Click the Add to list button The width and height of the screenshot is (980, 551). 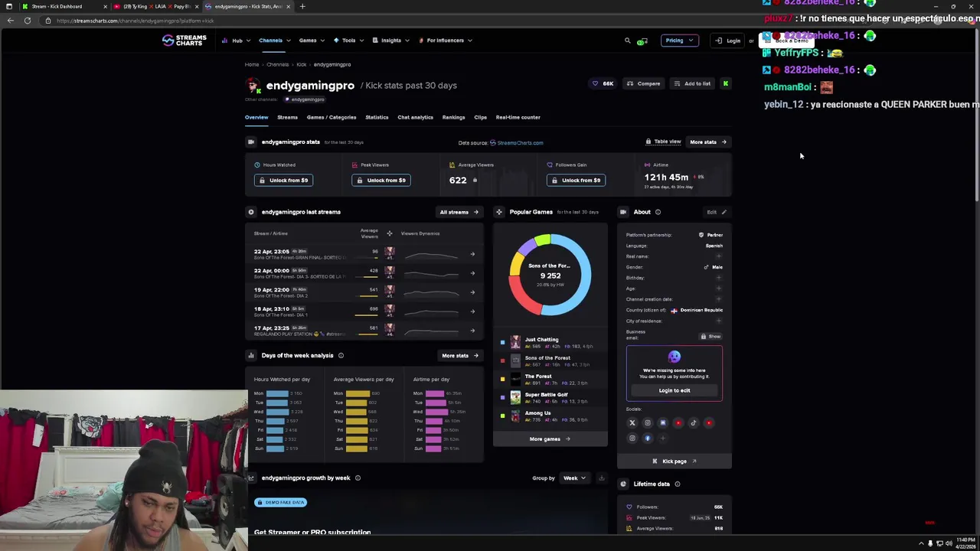pos(692,83)
